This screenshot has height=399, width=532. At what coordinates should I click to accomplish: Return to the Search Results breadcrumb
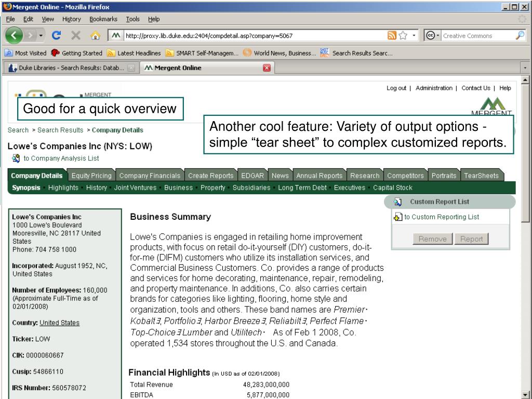[60, 130]
